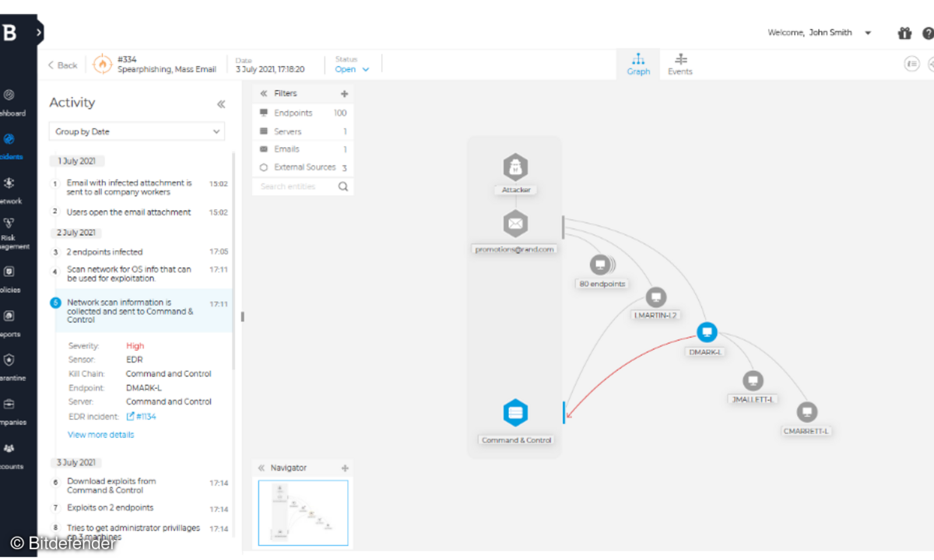Open the help question mark icon

point(929,33)
